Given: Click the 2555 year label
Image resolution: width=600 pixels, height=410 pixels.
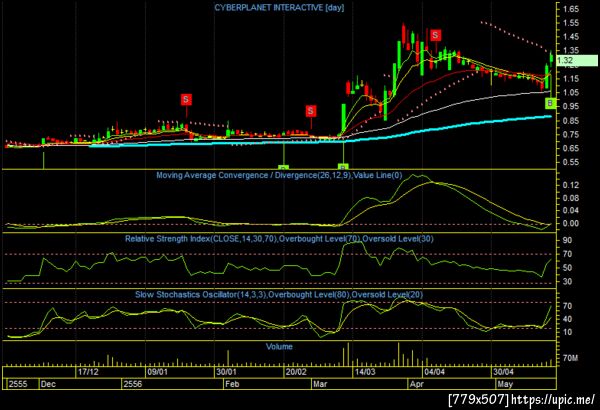Looking at the screenshot, I should [18, 384].
